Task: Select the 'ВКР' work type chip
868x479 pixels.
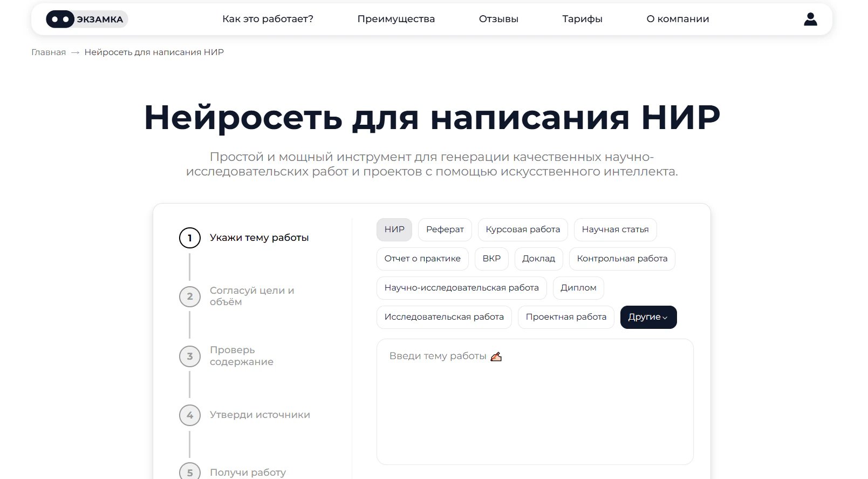Action: [x=491, y=259]
